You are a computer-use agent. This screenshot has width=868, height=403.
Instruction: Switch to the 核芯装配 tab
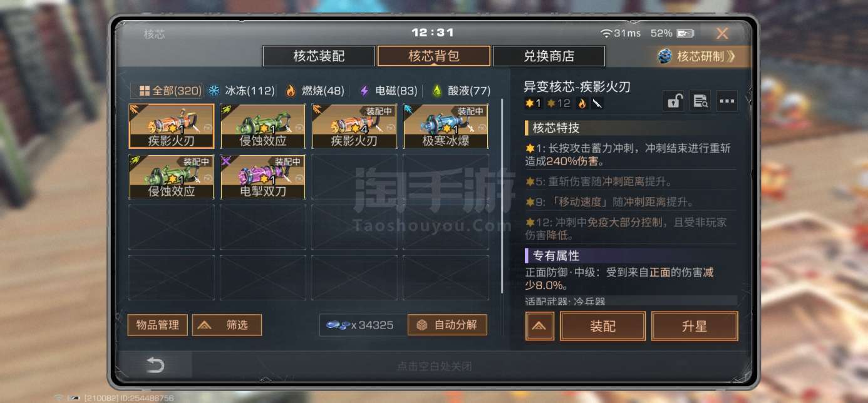[319, 56]
